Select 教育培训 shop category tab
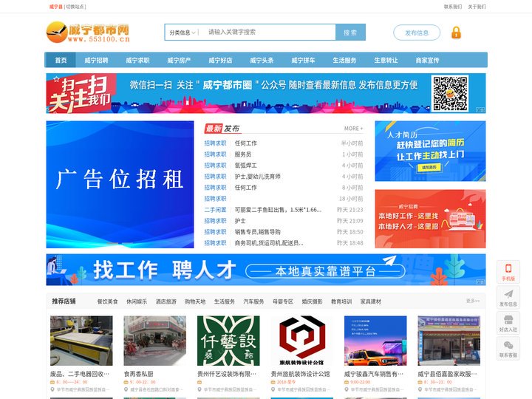Image resolution: width=532 pixels, height=399 pixels. [x=341, y=301]
